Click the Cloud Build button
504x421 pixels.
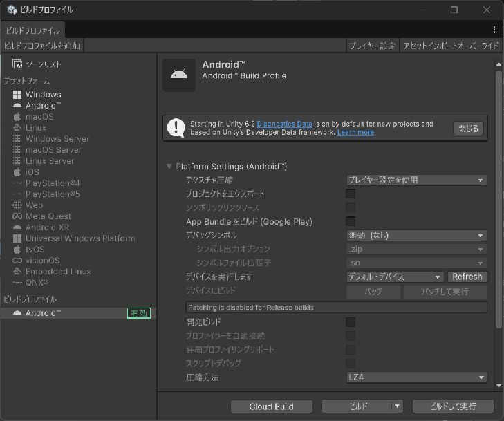[272, 406]
